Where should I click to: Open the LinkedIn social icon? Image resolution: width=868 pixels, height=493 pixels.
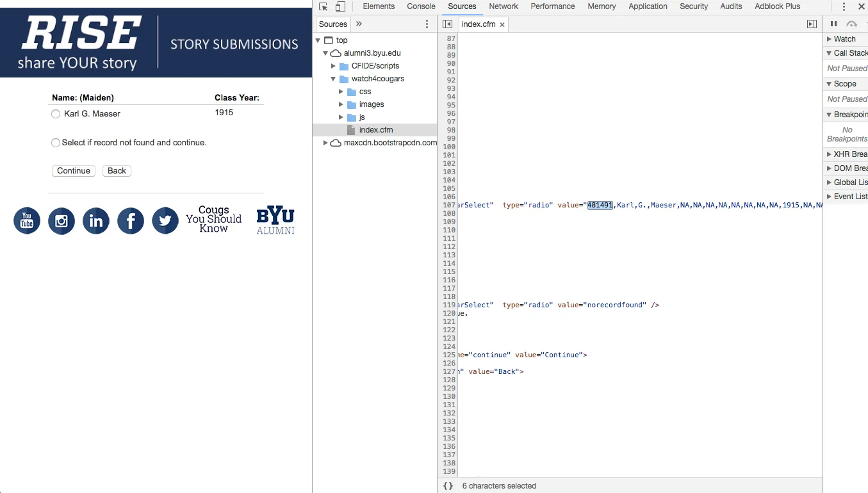coord(96,221)
